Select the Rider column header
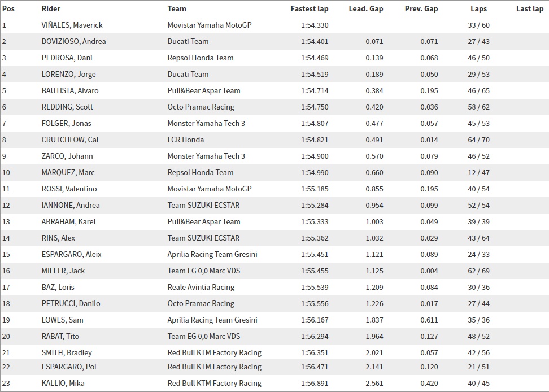Image resolution: width=549 pixels, height=392 pixels. click(x=51, y=8)
